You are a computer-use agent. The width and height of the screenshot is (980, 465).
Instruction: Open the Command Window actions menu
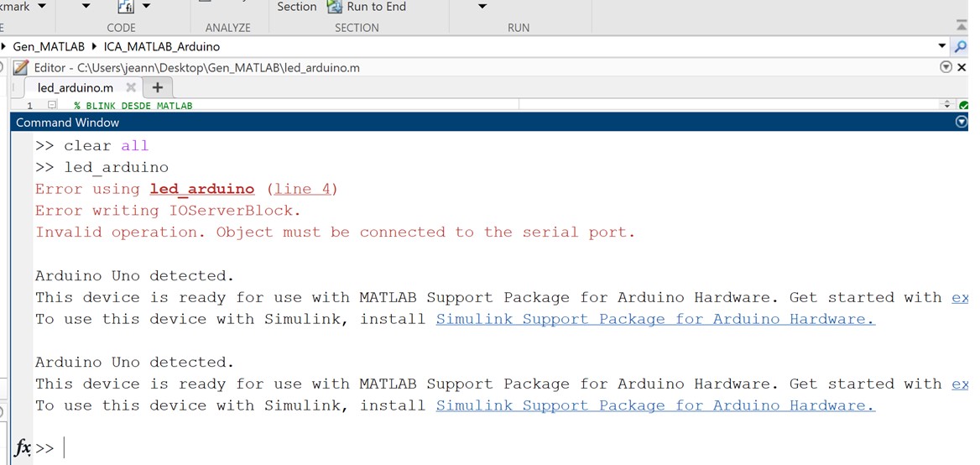pyautogui.click(x=962, y=123)
